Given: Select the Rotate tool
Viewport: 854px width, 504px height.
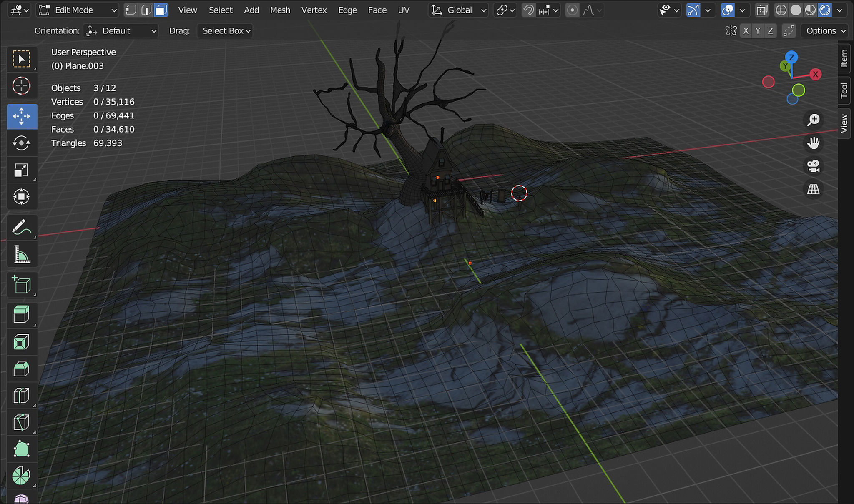Looking at the screenshot, I should pos(21,143).
